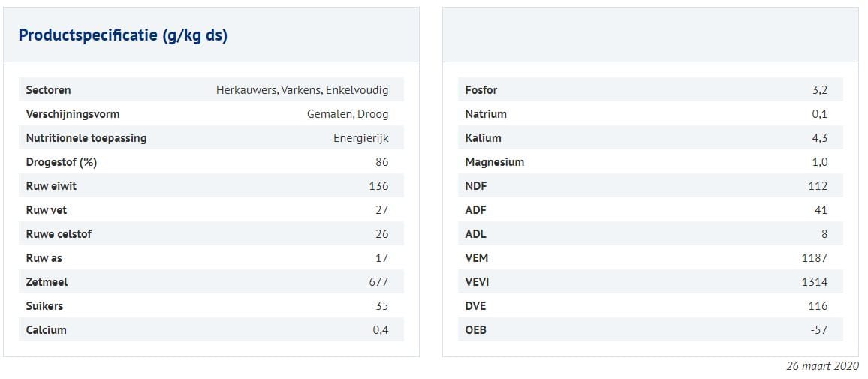Image resolution: width=868 pixels, height=379 pixels.
Task: Select the Verschijningsvorm row label
Action: pos(73,114)
